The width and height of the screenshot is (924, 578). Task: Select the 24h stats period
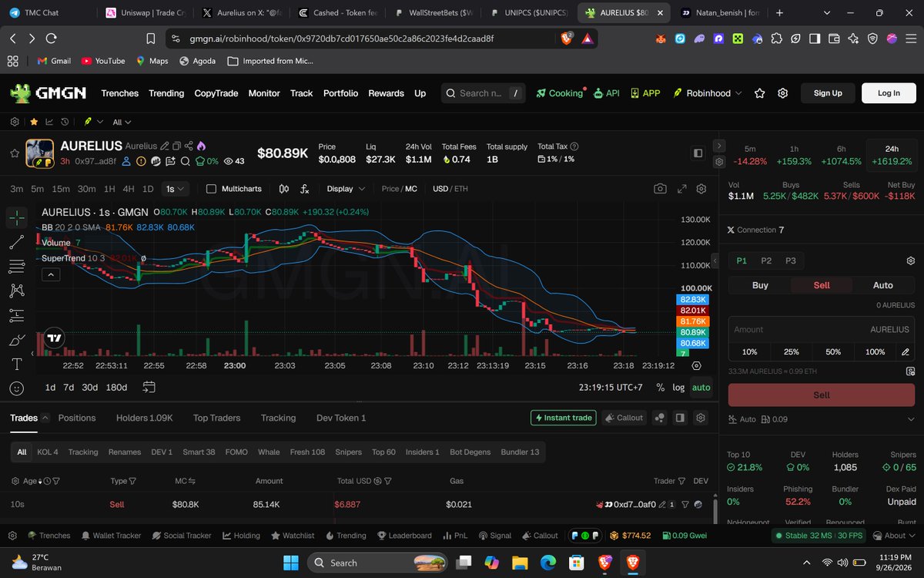(892, 155)
